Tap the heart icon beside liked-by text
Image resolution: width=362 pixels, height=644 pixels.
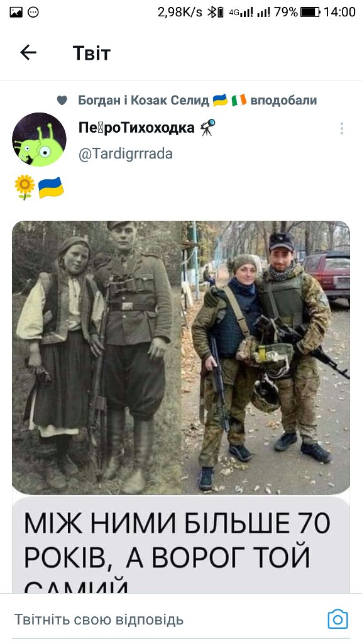point(62,100)
